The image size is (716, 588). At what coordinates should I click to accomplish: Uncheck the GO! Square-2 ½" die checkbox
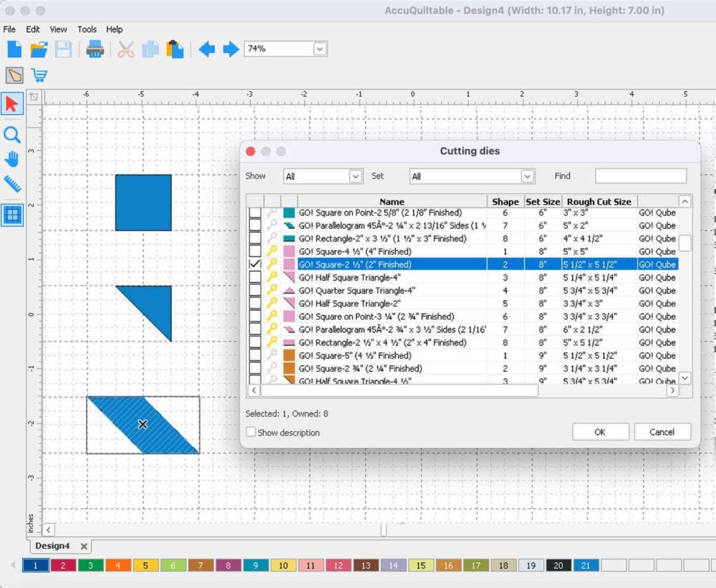(254, 264)
